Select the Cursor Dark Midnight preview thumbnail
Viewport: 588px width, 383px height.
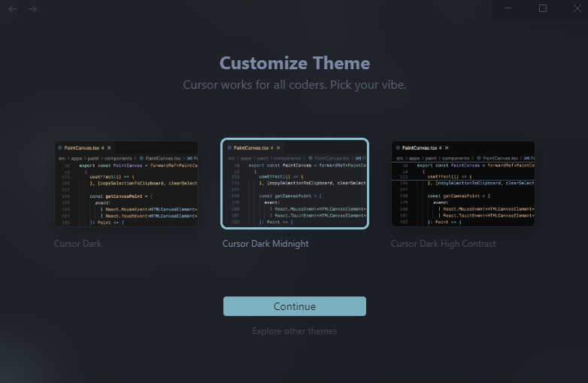pyautogui.click(x=295, y=184)
